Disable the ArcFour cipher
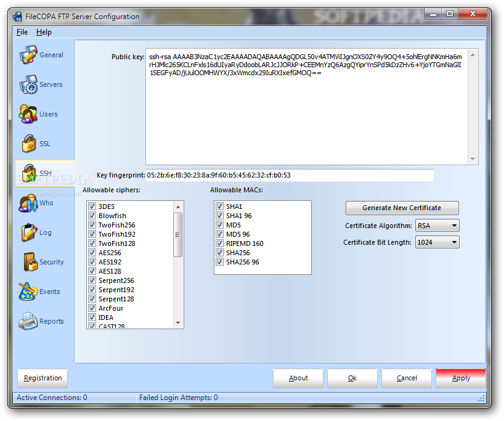The height and width of the screenshot is (421, 504). (x=92, y=308)
